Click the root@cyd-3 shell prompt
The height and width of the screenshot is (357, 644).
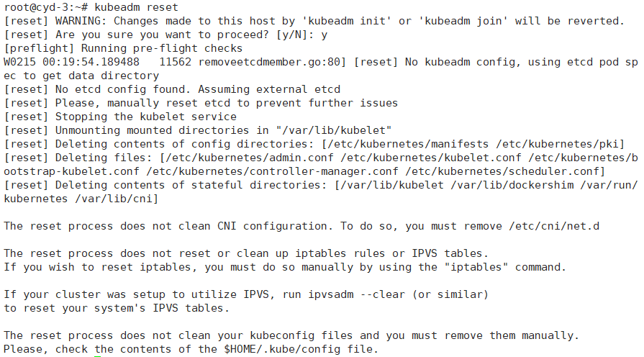pyautogui.click(x=45, y=7)
